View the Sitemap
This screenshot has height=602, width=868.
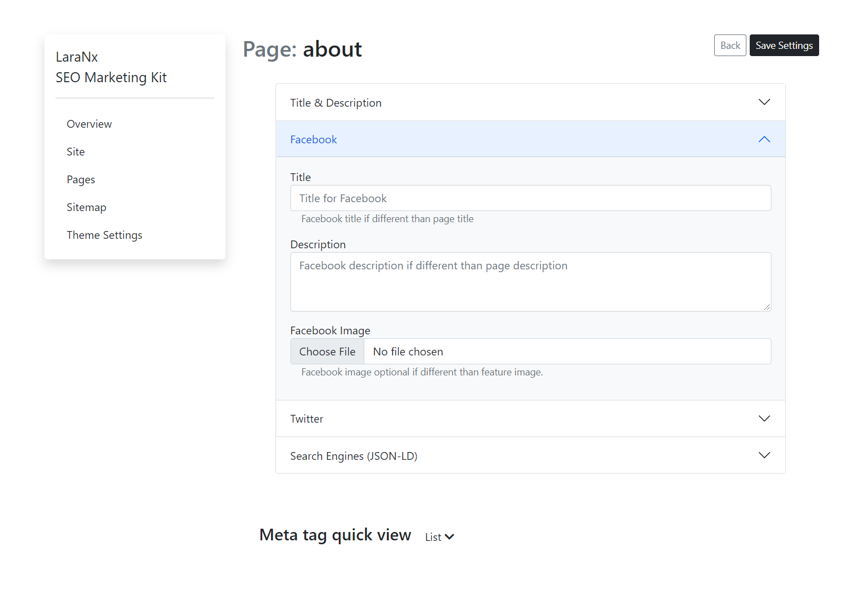(86, 207)
